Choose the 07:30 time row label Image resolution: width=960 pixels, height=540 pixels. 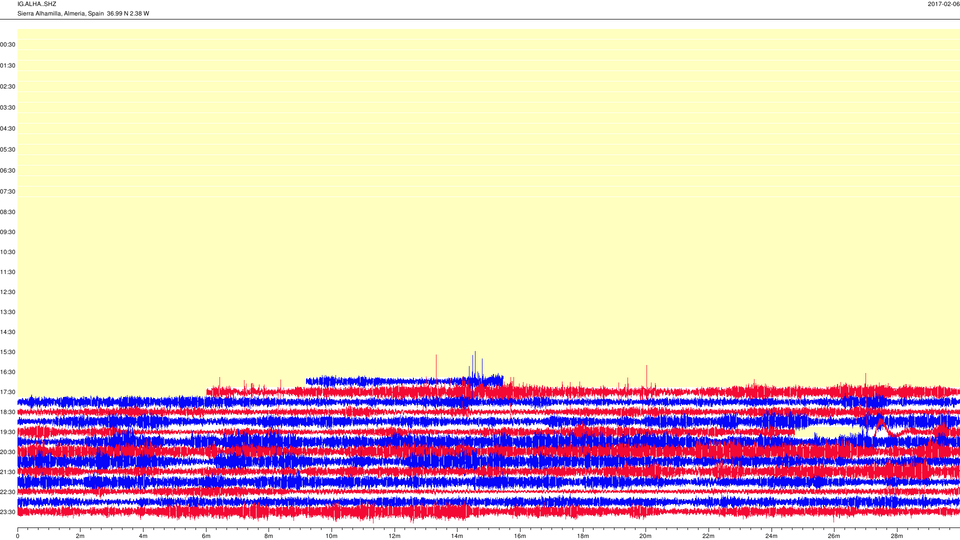(x=7, y=192)
